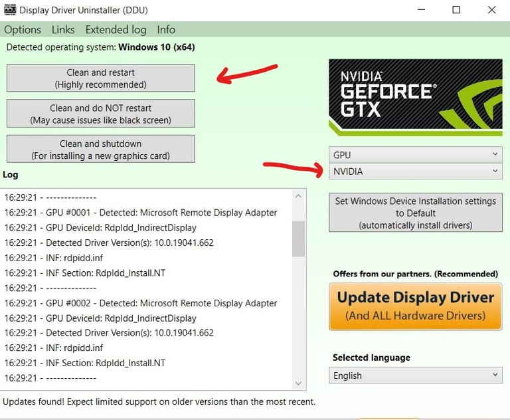Minimize the DDU window
Viewport: 510px width, 420px height.
click(422, 10)
